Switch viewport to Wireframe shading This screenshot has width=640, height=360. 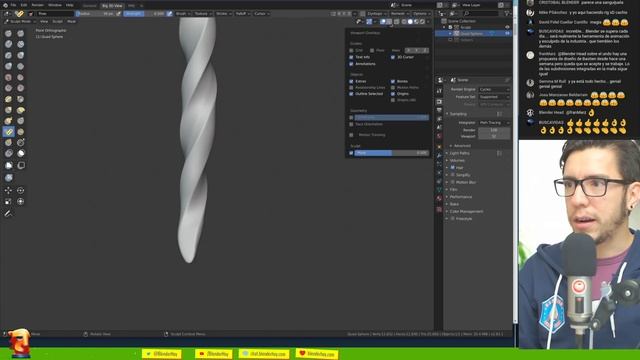click(x=404, y=22)
